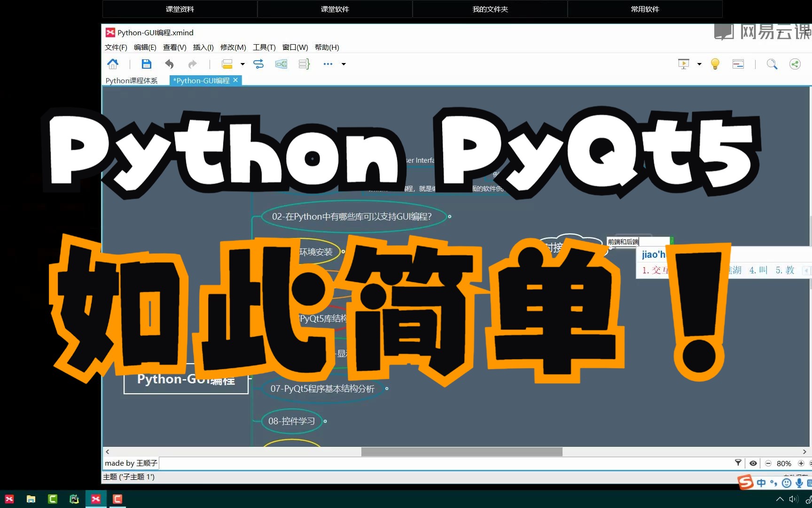Toggle the filter funnel in the status bar
The width and height of the screenshot is (812, 508).
point(739,463)
